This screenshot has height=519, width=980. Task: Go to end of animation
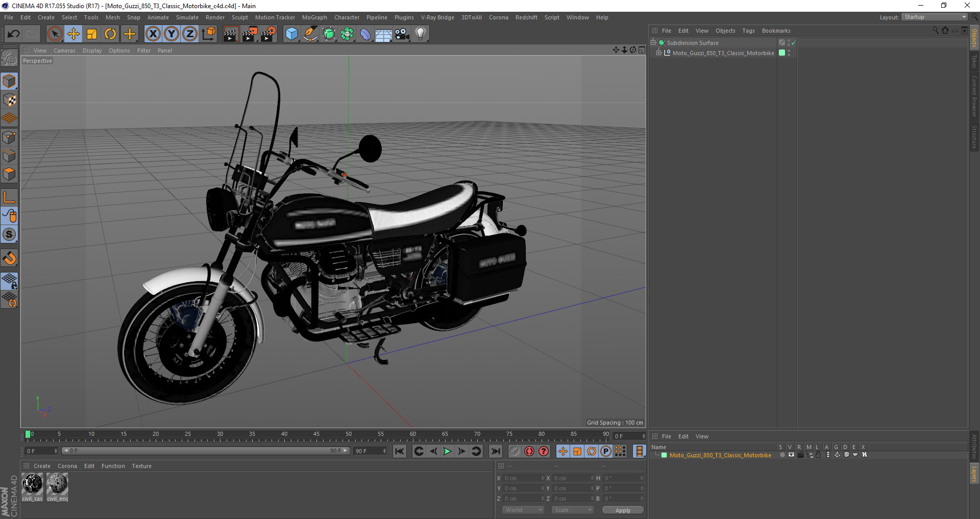(x=495, y=451)
